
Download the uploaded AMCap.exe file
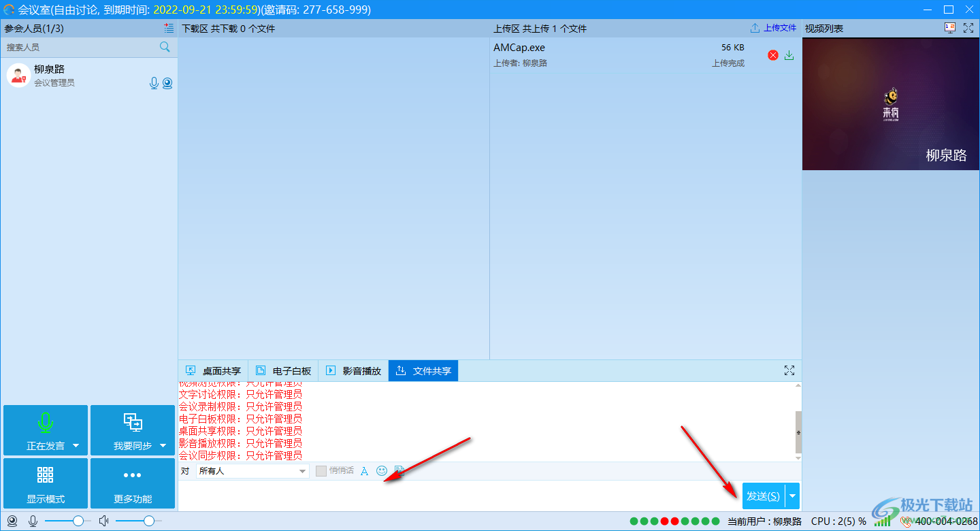tap(789, 55)
